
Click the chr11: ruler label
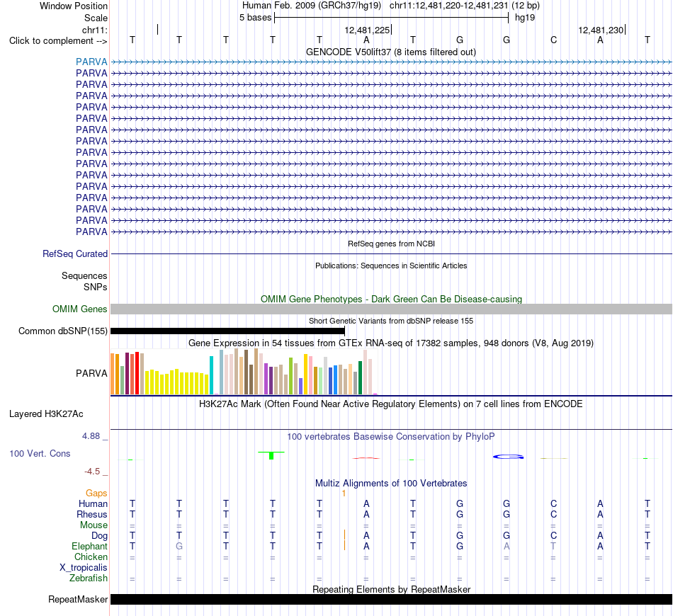click(x=94, y=30)
